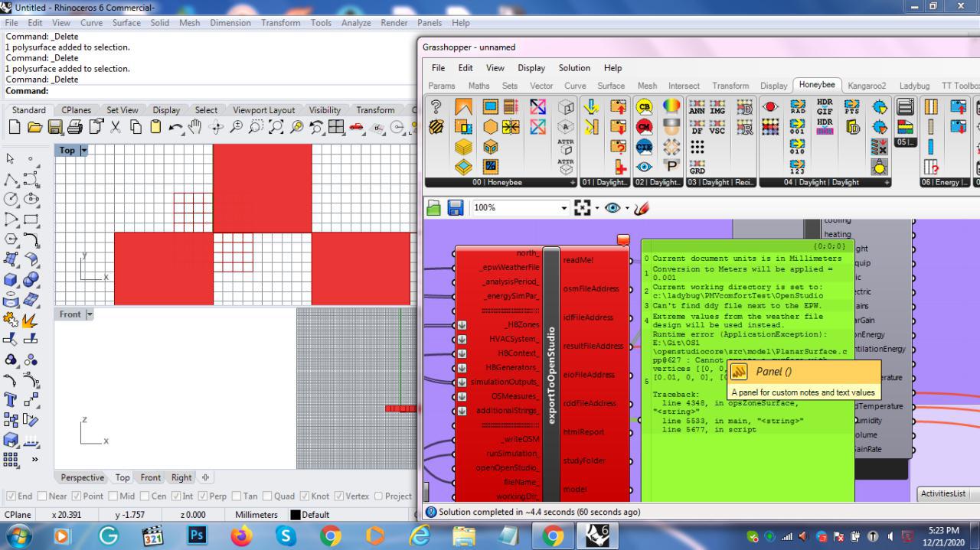Image resolution: width=980 pixels, height=550 pixels.
Task: Click the Grasshopper open file icon
Action: [434, 207]
